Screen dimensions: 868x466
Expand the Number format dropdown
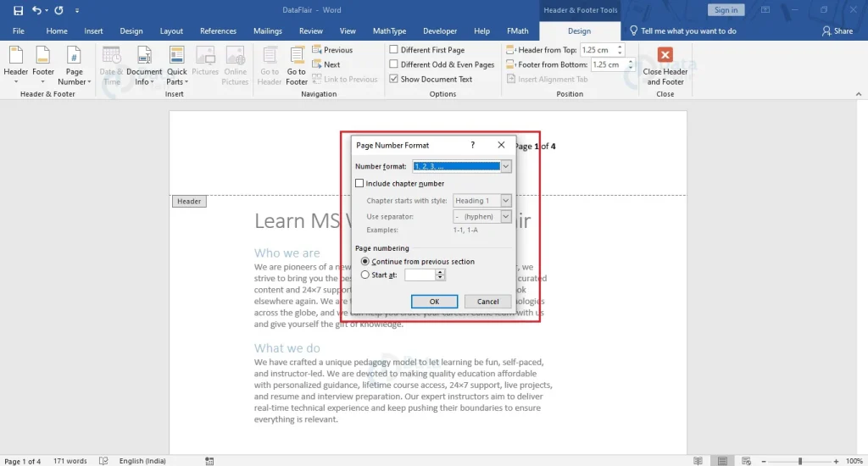tap(506, 167)
